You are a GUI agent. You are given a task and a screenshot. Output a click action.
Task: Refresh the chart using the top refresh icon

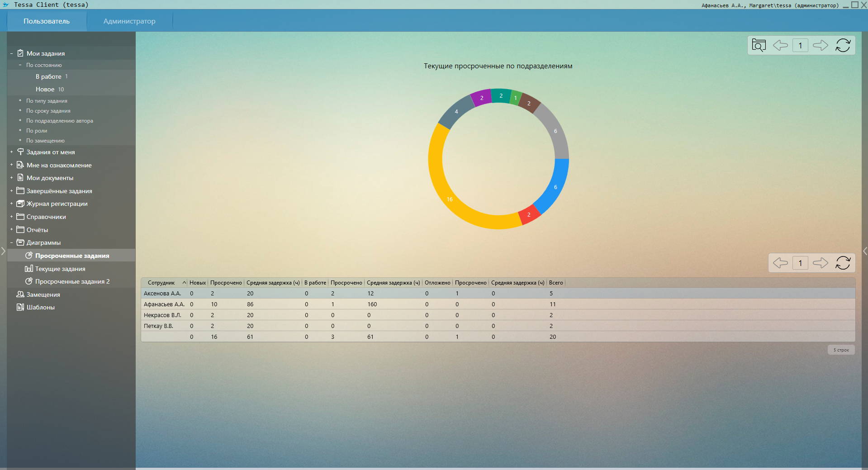pos(843,45)
